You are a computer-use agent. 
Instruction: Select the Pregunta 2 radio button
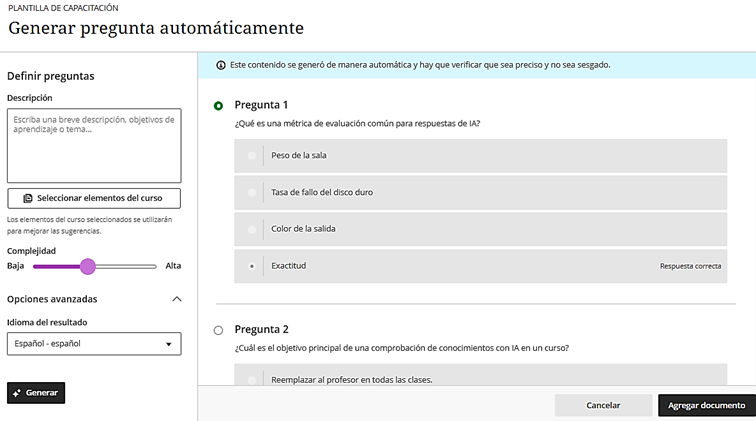pos(219,330)
